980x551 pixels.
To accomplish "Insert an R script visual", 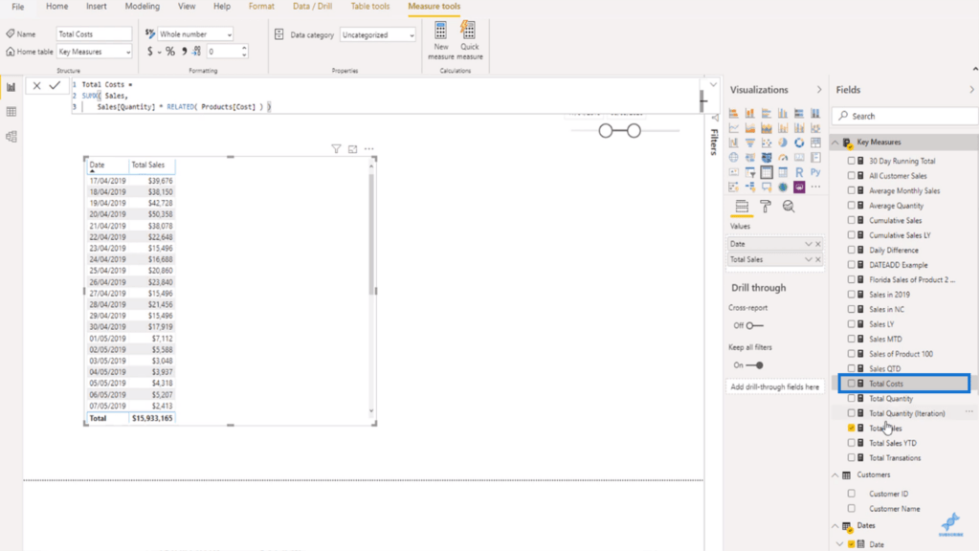I will (x=799, y=172).
